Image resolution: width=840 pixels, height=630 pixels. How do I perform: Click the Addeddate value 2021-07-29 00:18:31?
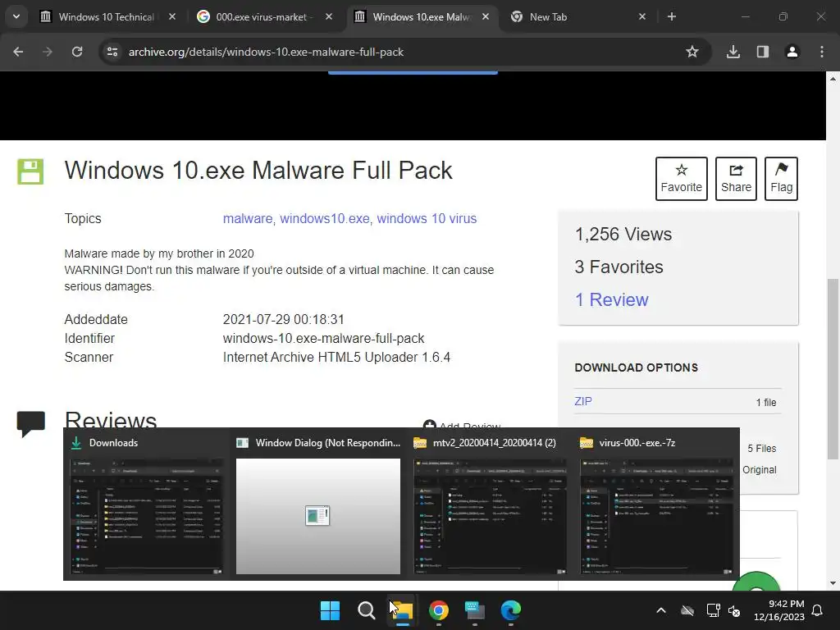(283, 319)
